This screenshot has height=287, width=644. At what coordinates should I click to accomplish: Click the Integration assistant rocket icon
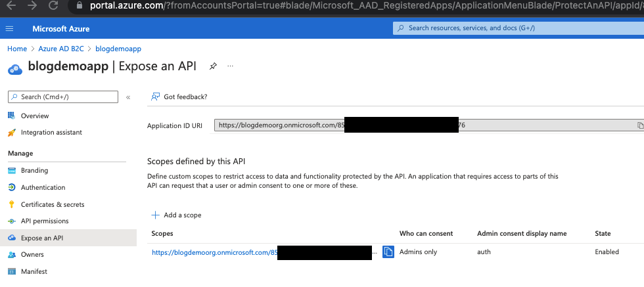tap(12, 133)
